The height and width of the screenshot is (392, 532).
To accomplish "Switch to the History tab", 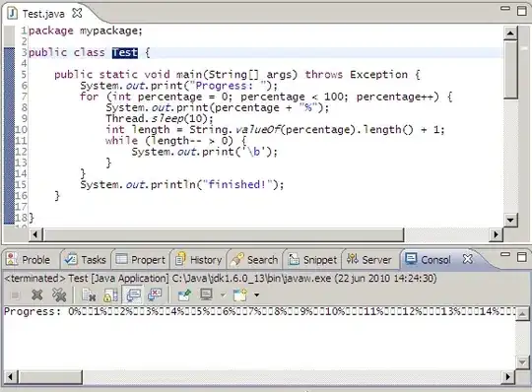I will [x=199, y=260].
